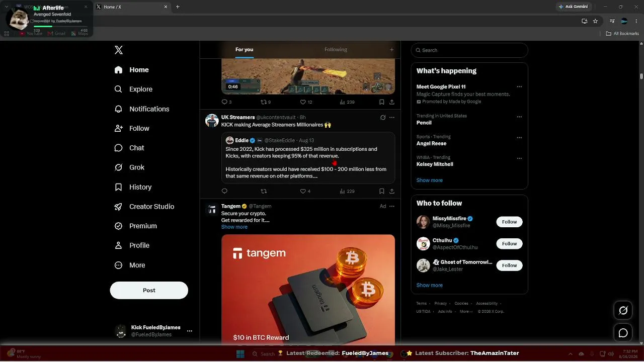Switch to the For you tab
The height and width of the screenshot is (362, 644).
tap(244, 50)
